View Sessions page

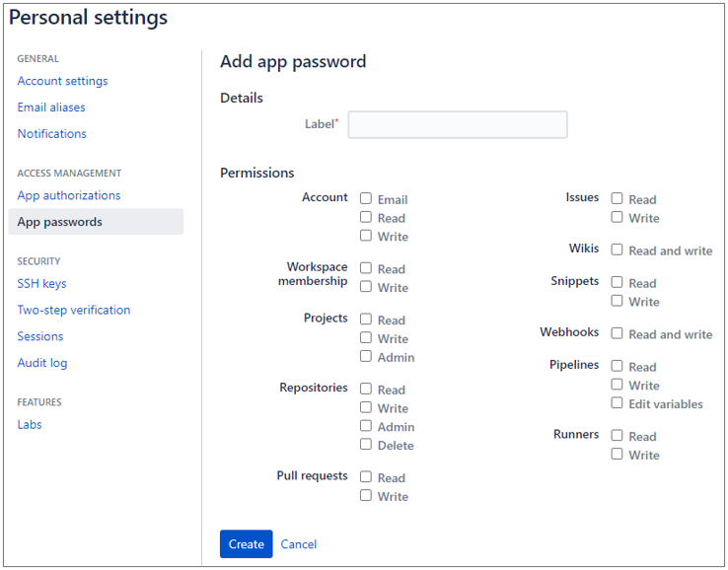point(40,336)
